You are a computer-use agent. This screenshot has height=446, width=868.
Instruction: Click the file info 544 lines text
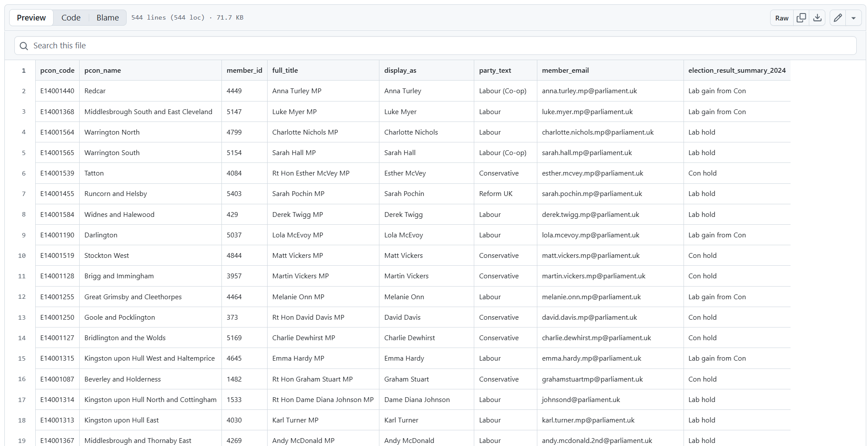(187, 17)
